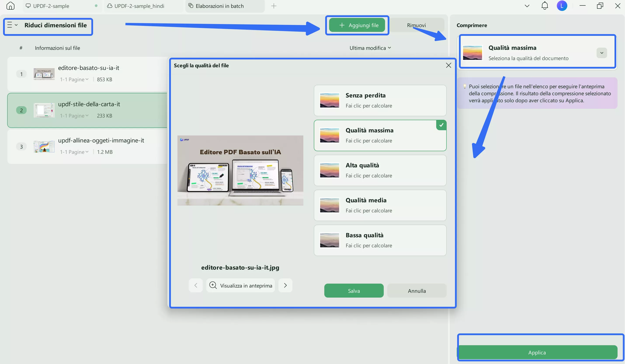This screenshot has height=364, width=625.
Task: Choose the Alta qualità option
Action: click(x=380, y=170)
